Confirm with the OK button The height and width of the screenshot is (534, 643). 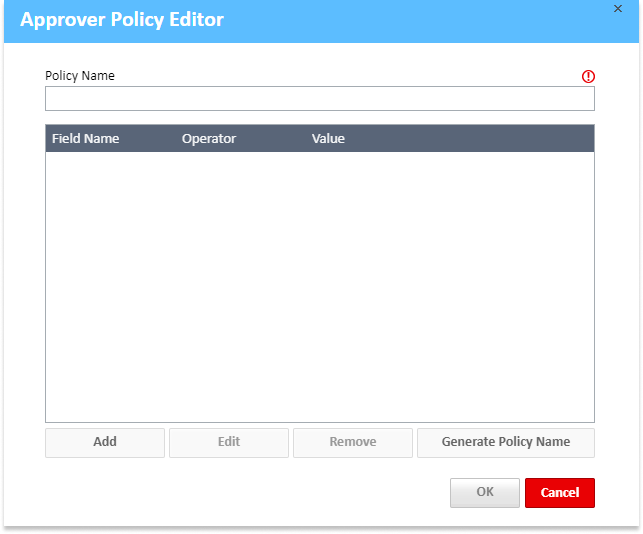(x=484, y=492)
